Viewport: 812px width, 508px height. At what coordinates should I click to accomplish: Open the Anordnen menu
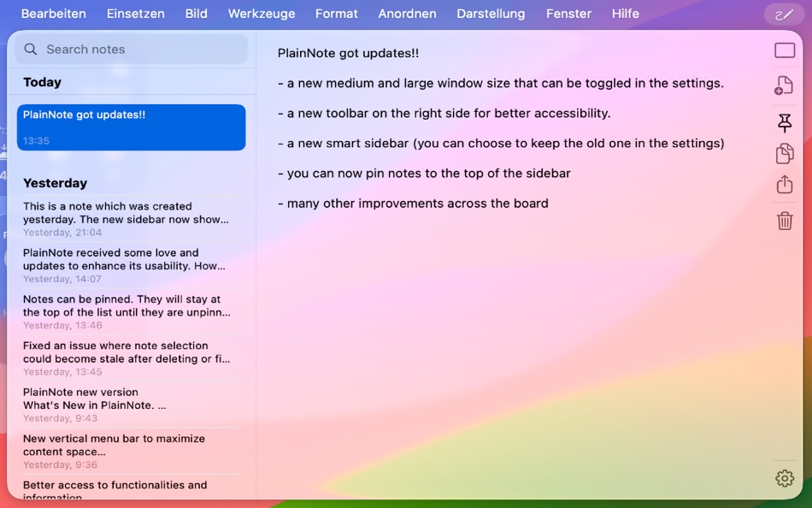point(407,14)
